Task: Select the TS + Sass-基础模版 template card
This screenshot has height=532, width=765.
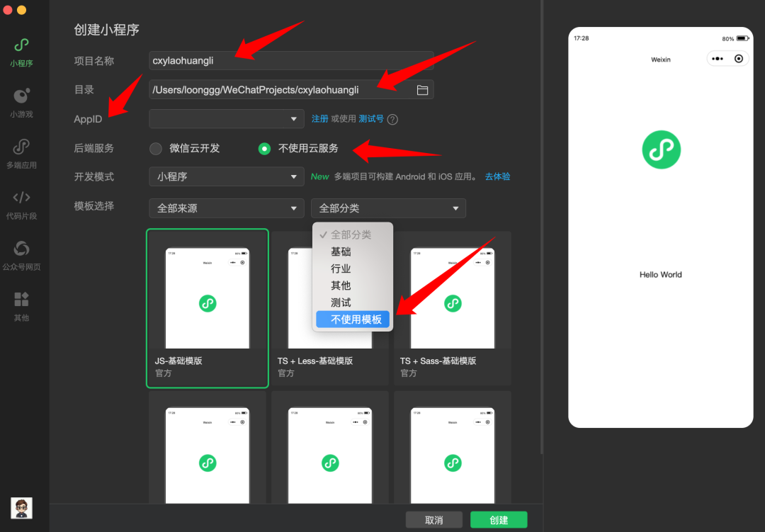Action: tap(453, 308)
